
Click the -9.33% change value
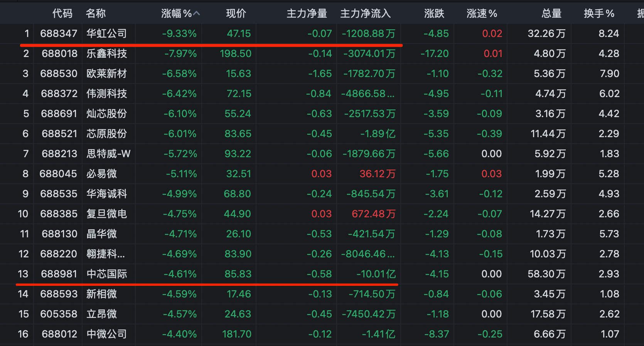(179, 34)
